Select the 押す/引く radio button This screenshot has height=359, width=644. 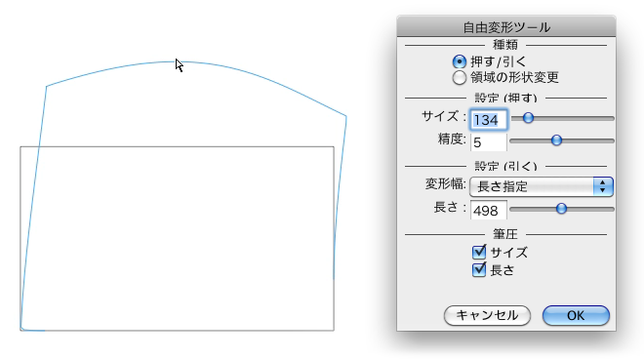[x=460, y=62]
